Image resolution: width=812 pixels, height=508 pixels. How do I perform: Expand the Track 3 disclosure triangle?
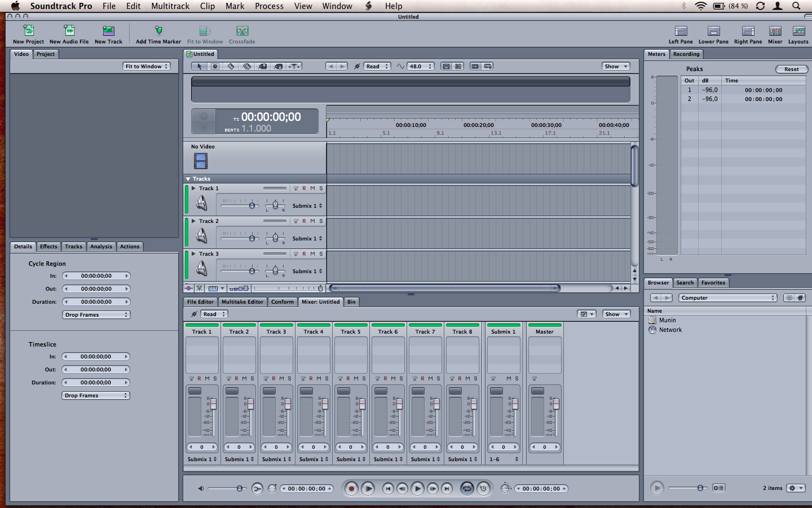pos(193,254)
